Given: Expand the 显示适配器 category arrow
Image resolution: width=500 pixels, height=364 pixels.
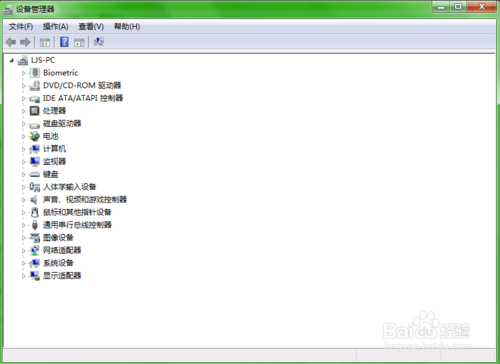Looking at the screenshot, I should (x=24, y=276).
